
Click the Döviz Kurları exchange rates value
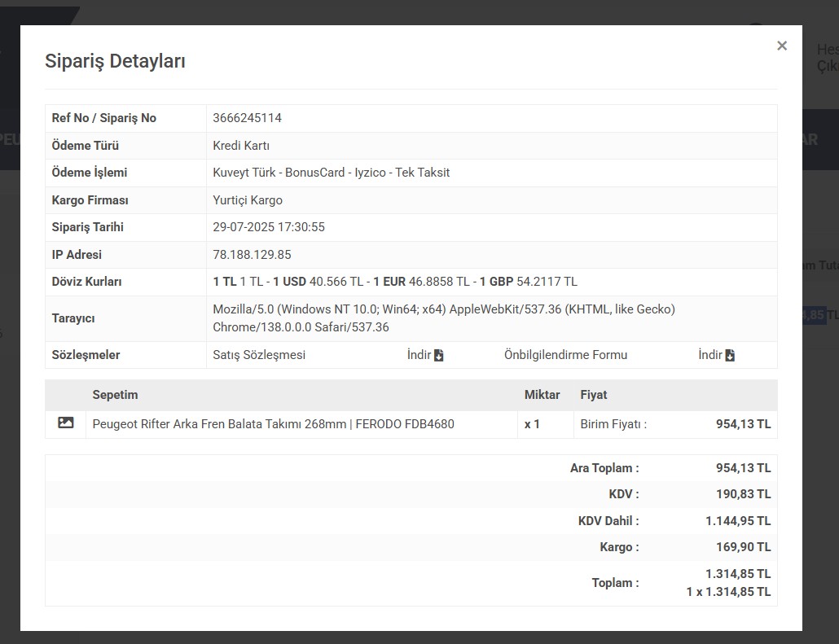point(395,282)
